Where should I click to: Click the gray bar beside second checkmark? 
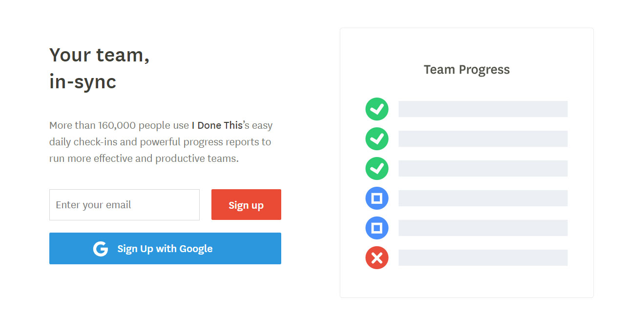pos(483,139)
